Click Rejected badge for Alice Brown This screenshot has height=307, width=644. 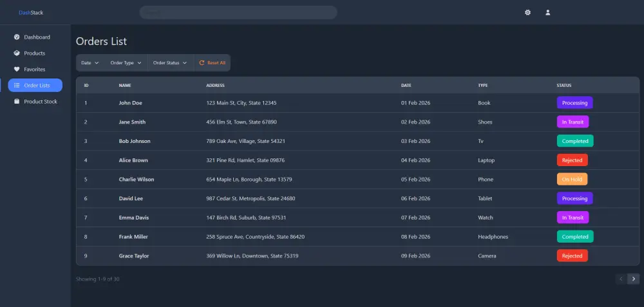(572, 160)
